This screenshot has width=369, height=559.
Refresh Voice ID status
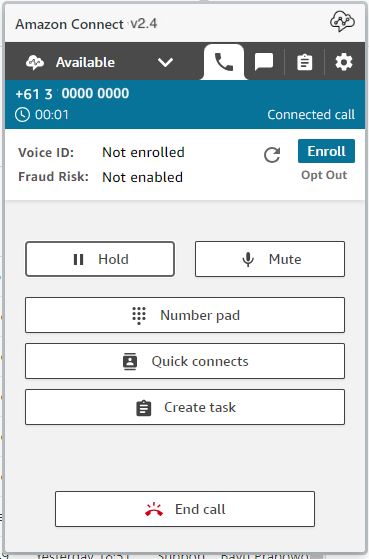tap(272, 155)
